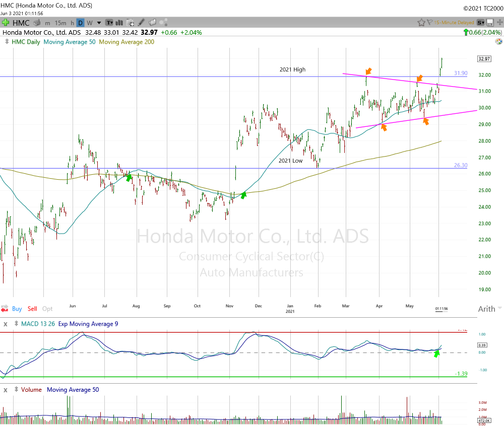Click the save floppy disk icon

490,23
